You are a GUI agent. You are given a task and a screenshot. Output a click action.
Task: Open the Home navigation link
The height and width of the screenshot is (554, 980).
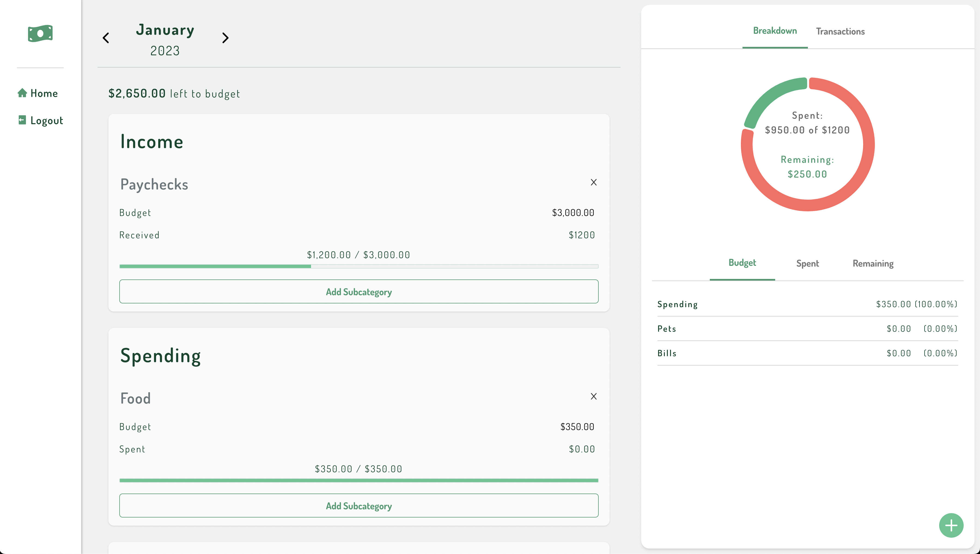[38, 93]
